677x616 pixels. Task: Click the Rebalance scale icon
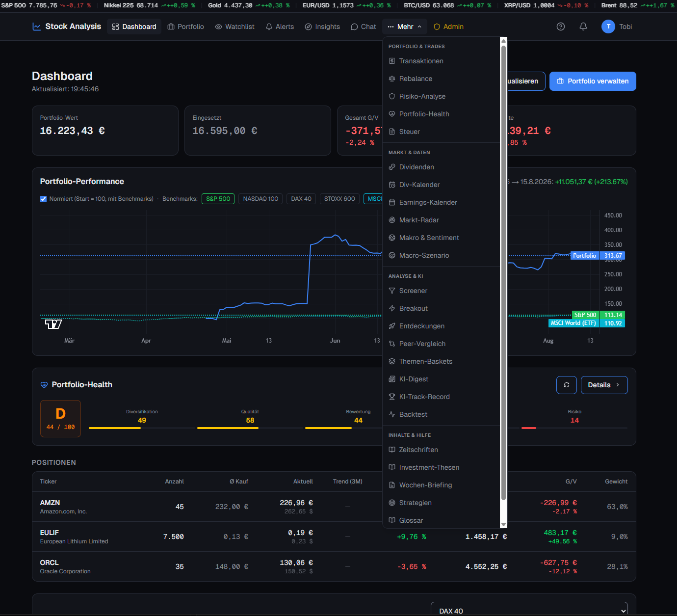coord(392,79)
